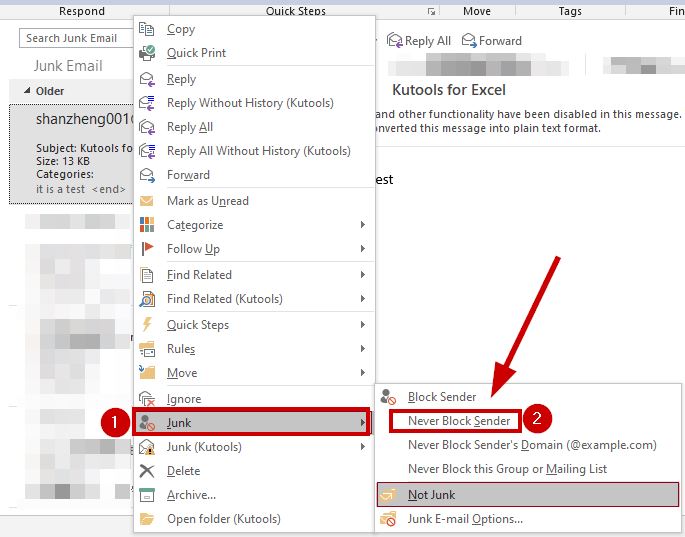Click the Not Junk envelope icon

pyautogui.click(x=388, y=495)
